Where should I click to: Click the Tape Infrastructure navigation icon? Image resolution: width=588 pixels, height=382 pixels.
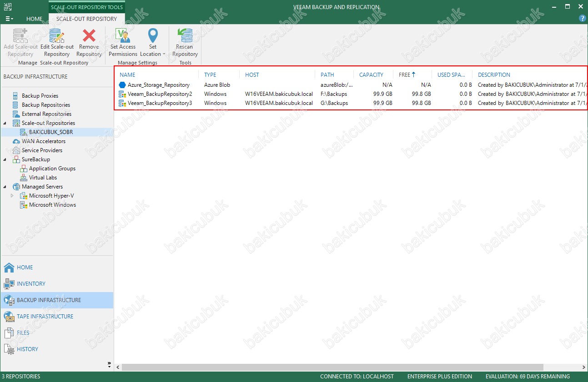point(9,317)
